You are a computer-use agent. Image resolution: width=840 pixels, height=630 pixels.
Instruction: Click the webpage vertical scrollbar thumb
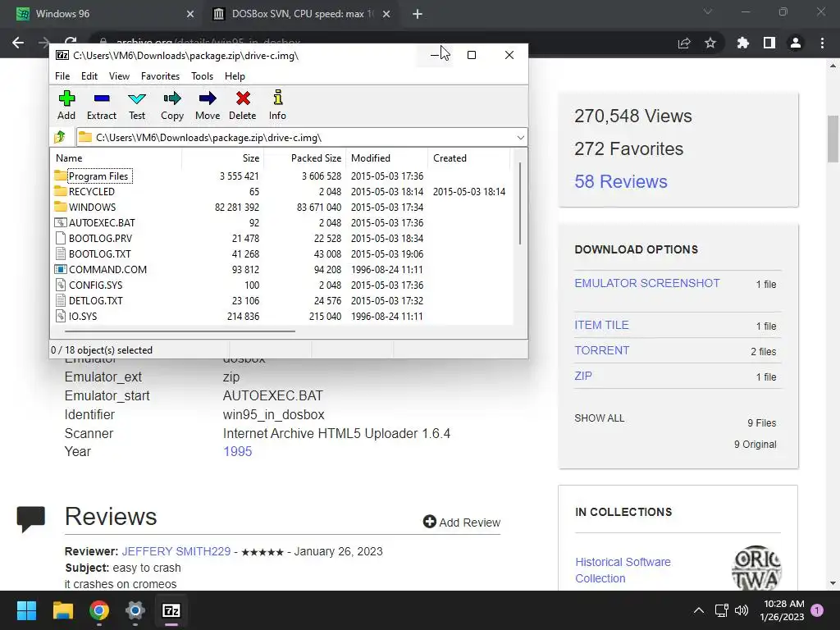(833, 138)
